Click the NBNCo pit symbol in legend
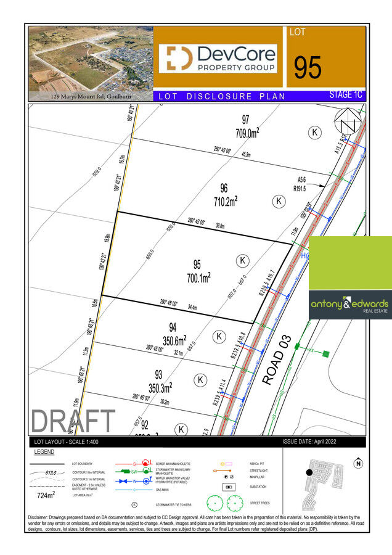 pyautogui.click(x=226, y=463)
